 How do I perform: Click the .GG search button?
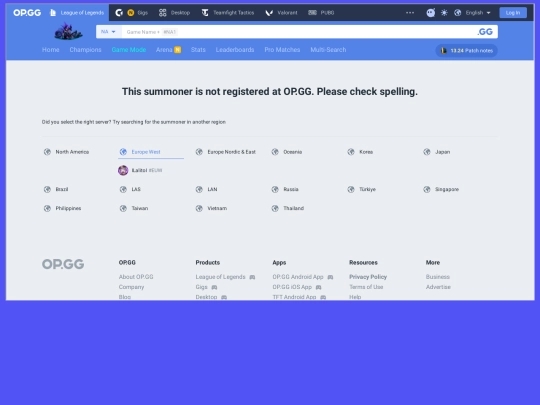[x=485, y=32]
